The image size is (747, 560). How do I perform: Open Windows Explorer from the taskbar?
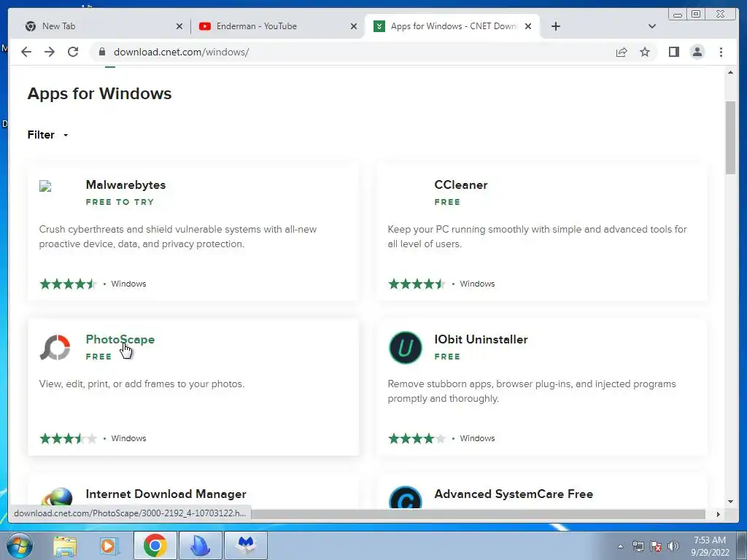[x=65, y=545]
